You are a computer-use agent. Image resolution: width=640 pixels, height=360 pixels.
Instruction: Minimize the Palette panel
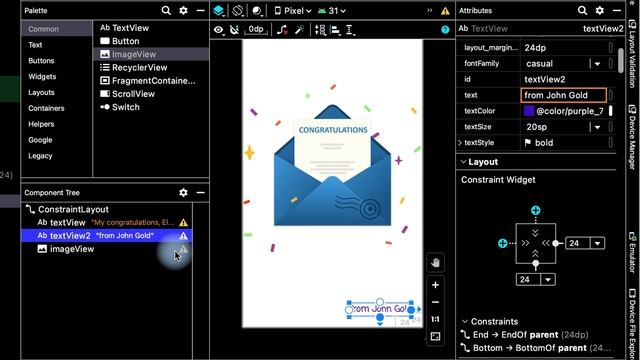[x=200, y=11]
